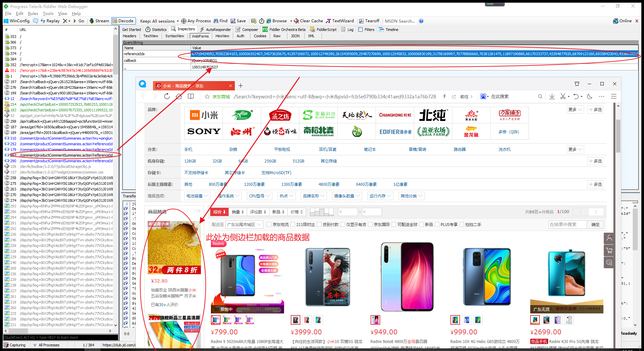Screen dimensions: 644x351
Task: Click Tearoff in Fiddler toolbar
Action: pos(369,21)
